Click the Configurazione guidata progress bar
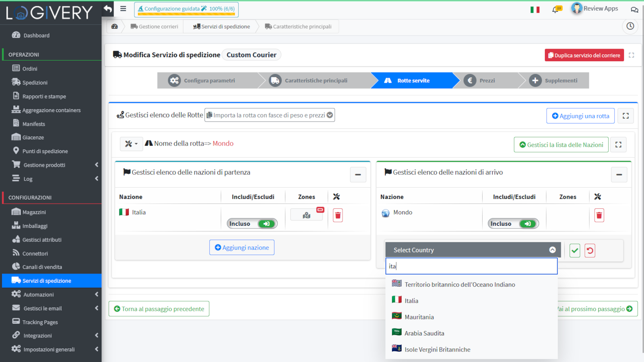The width and height of the screenshot is (644, 362). pos(186,10)
